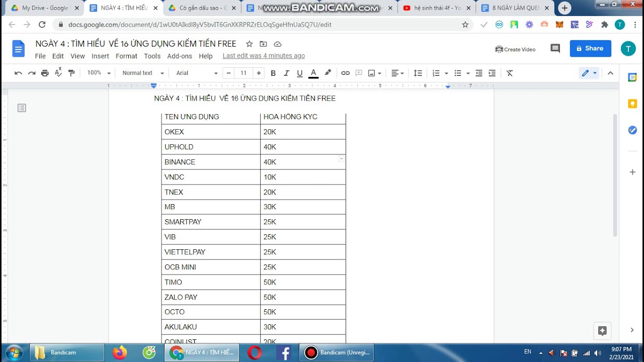Click the Opera icon in the taskbar

coord(255,352)
